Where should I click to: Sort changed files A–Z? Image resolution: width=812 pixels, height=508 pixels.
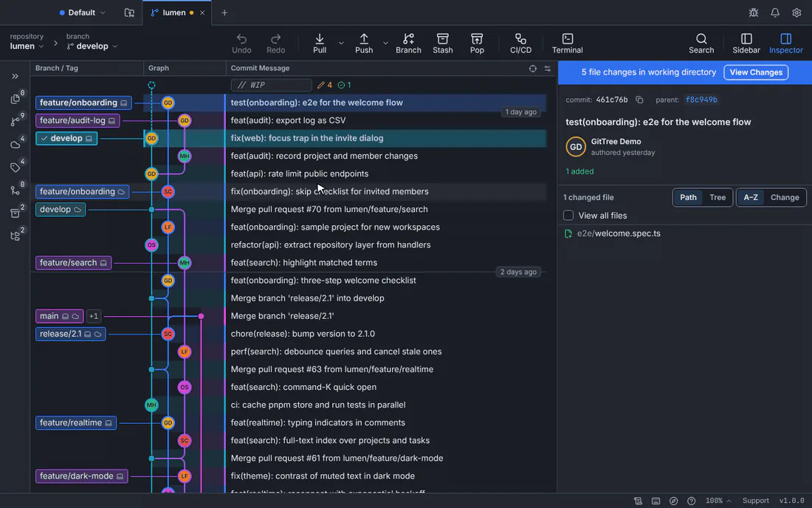tap(751, 197)
